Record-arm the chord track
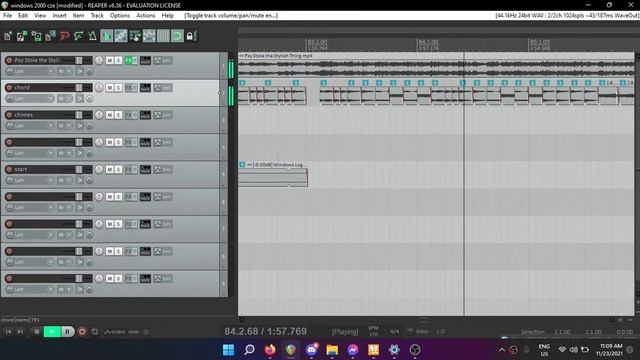Image resolution: width=640 pixels, height=360 pixels. tap(9, 88)
